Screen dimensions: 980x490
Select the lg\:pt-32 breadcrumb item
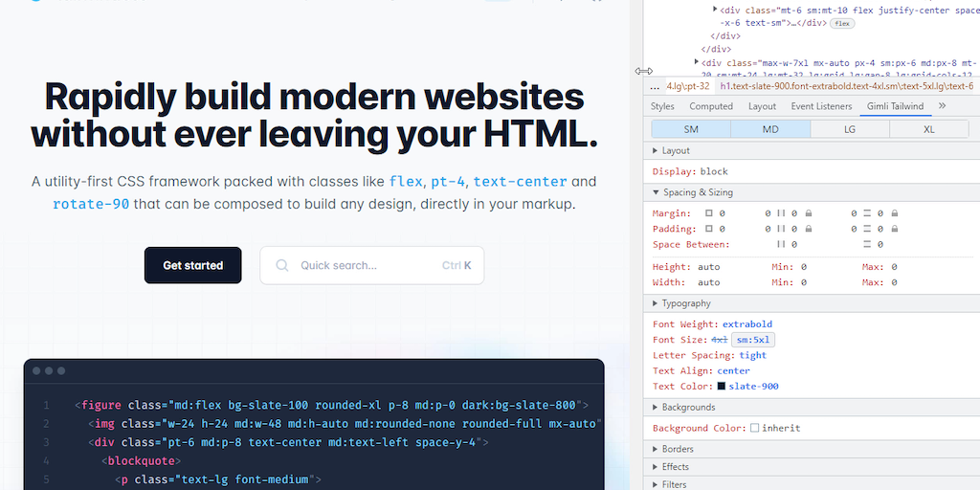pos(688,86)
